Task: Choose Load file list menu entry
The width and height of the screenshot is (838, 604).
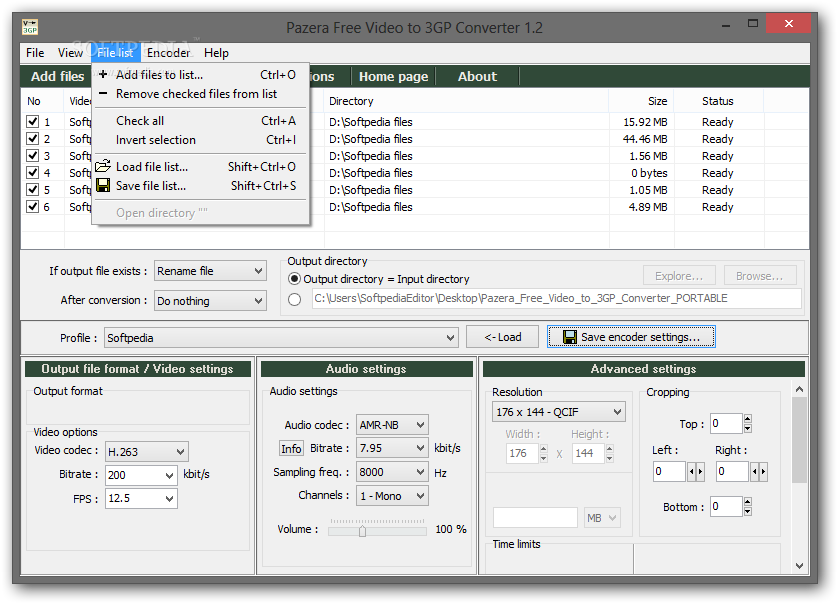Action: click(x=200, y=166)
